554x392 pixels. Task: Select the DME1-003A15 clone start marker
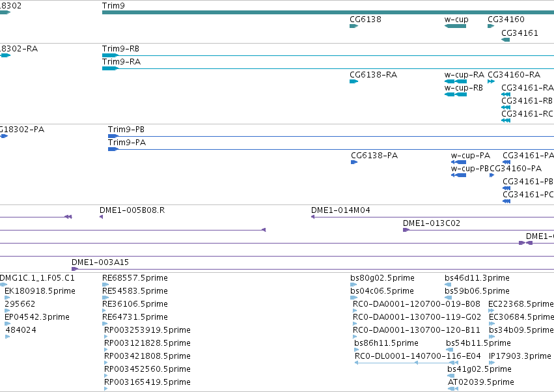coord(75,269)
